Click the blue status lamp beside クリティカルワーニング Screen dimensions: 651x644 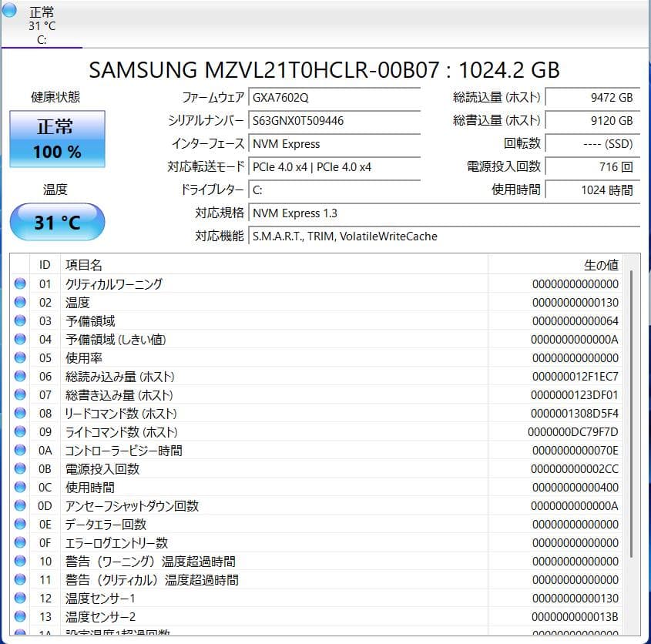click(x=21, y=283)
